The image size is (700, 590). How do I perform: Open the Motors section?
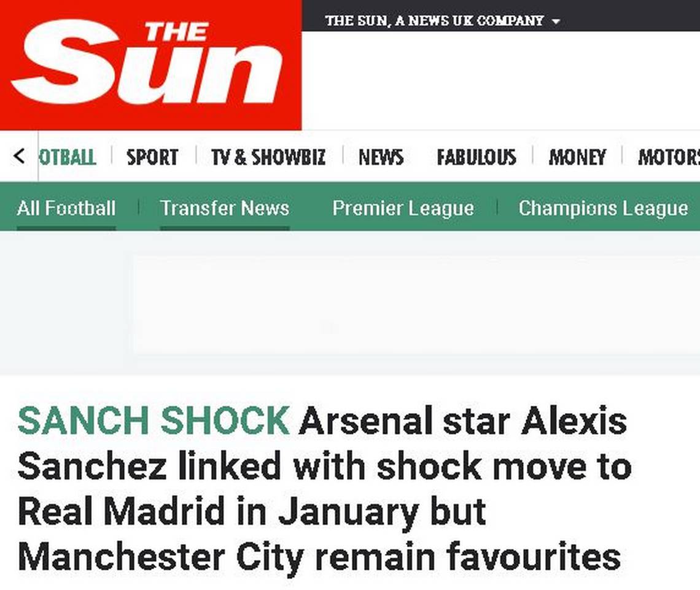tap(669, 157)
